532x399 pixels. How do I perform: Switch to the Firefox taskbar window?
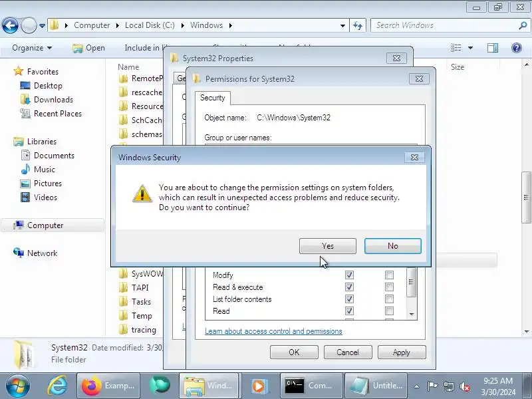click(x=108, y=386)
